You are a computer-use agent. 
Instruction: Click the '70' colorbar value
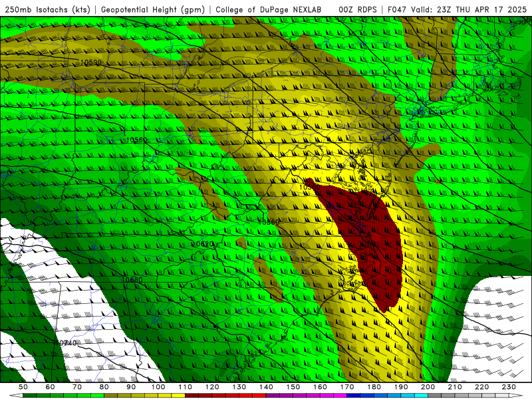tap(77, 387)
